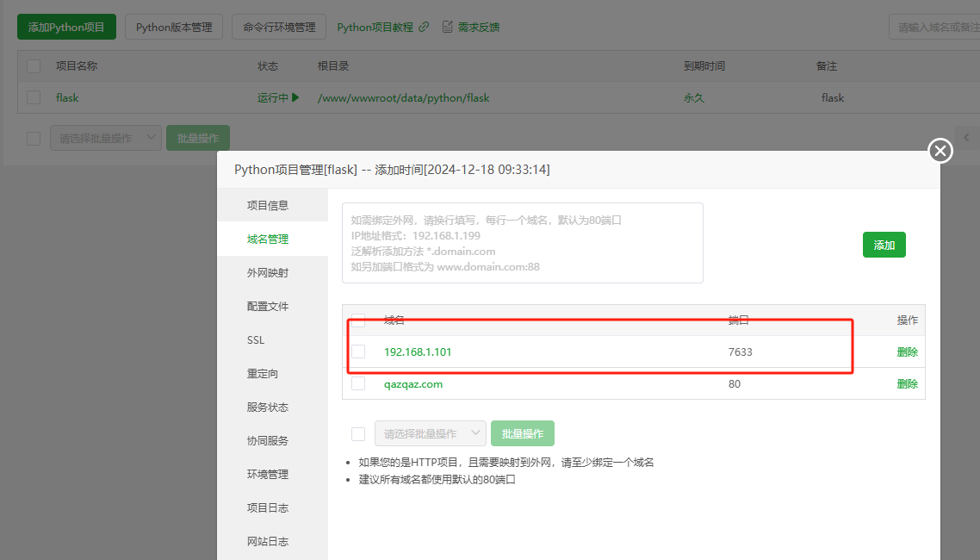Tick the checkbox for flask project row
The width and height of the screenshot is (980, 560).
pos(34,97)
